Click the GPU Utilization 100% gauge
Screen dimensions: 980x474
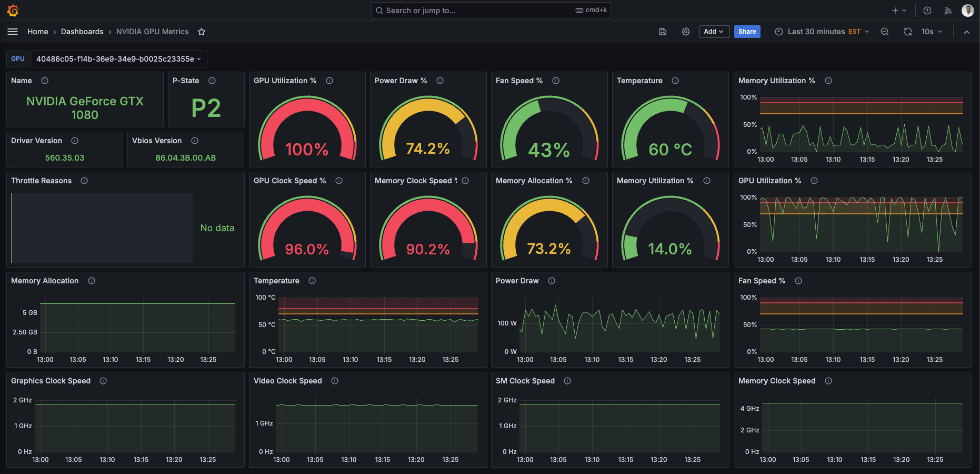(x=307, y=128)
